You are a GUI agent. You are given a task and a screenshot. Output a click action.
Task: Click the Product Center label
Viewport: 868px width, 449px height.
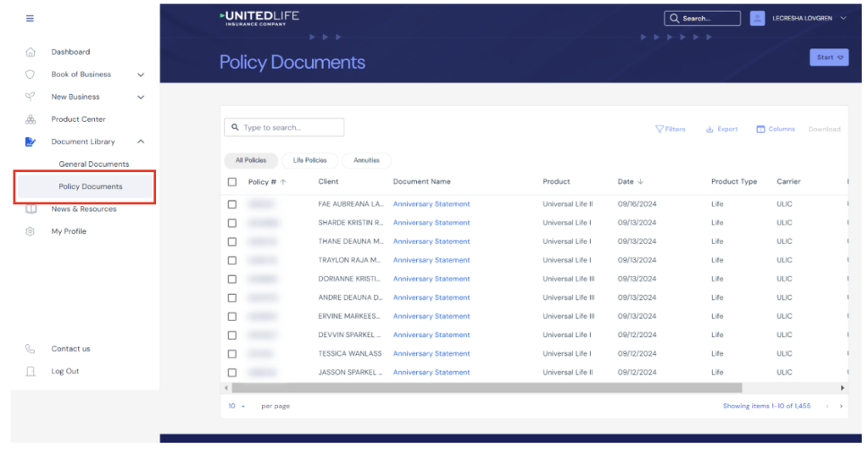78,119
